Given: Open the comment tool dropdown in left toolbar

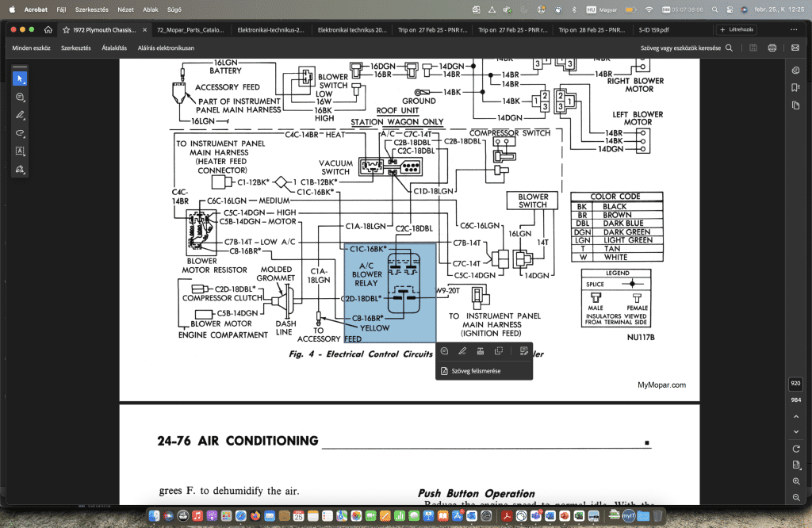Looking at the screenshot, I should pyautogui.click(x=20, y=97).
